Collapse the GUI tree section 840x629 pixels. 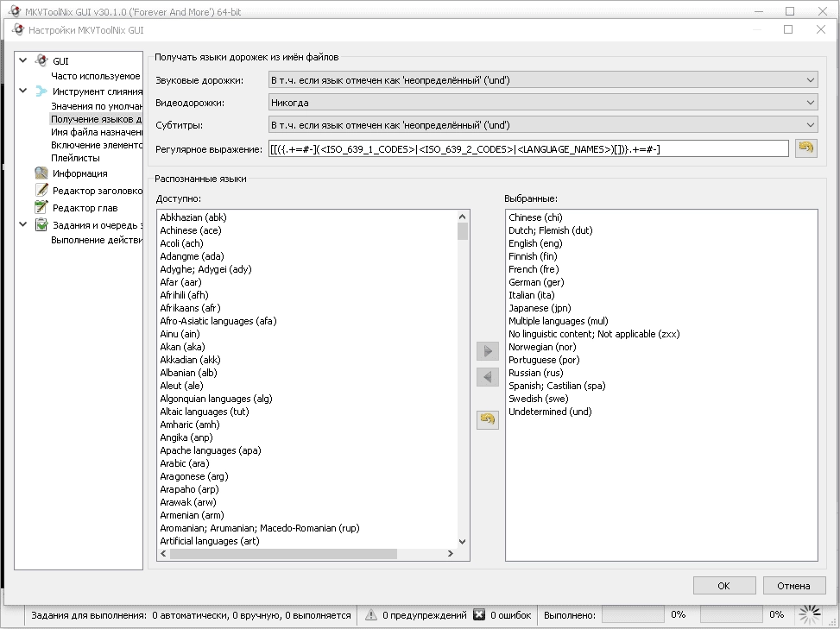(23, 60)
